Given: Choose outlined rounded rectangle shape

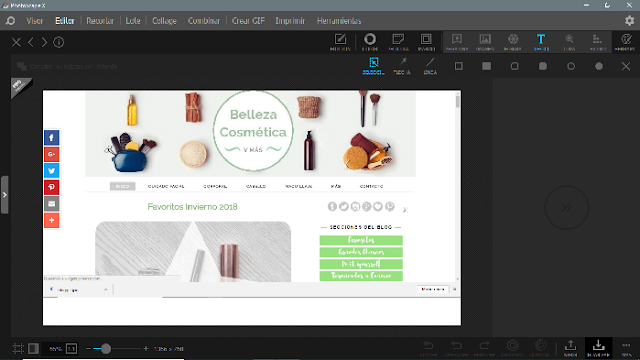Looking at the screenshot, I should tap(515, 66).
